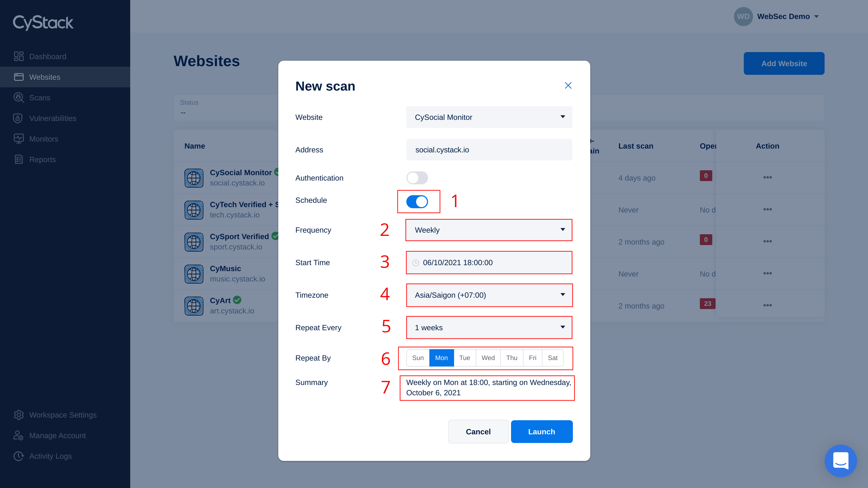Click the WD user avatar
Screen dimensions: 868x488
[743, 17]
